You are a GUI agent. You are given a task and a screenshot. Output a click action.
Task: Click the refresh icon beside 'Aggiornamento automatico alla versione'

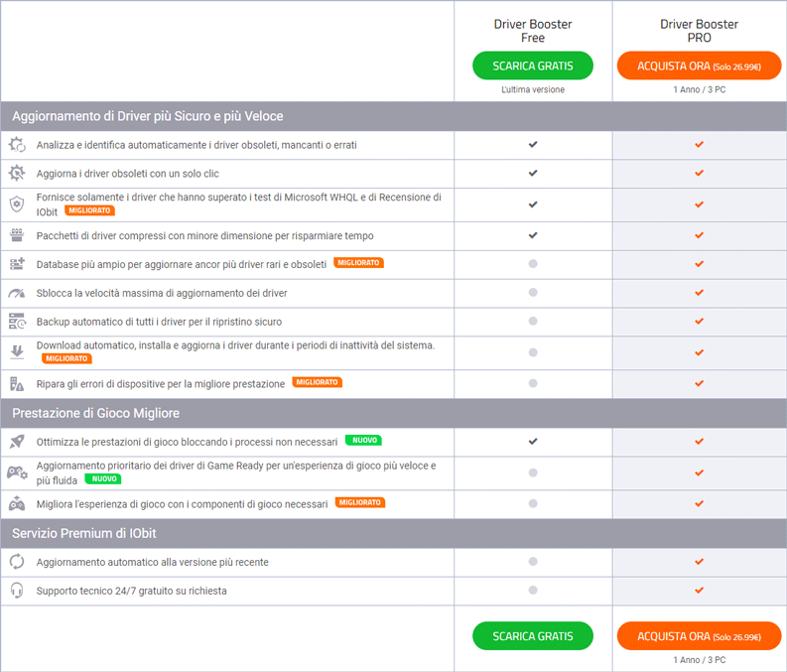pos(17,562)
